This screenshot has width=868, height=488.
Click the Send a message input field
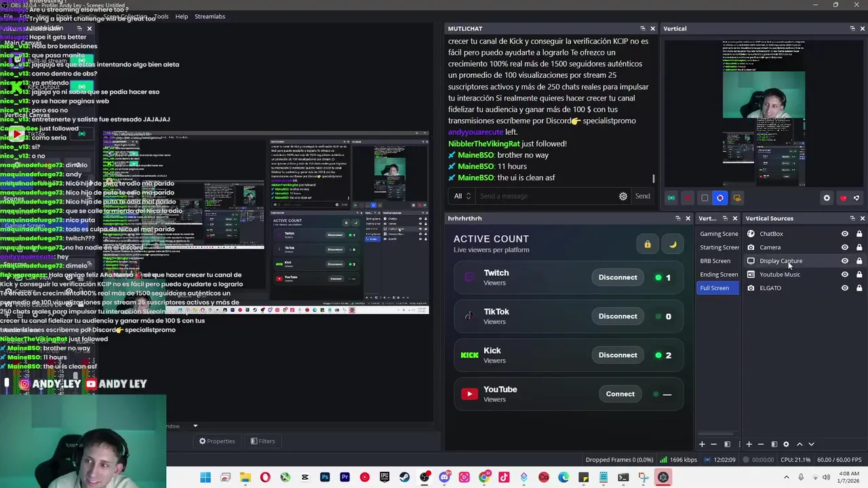(545, 196)
